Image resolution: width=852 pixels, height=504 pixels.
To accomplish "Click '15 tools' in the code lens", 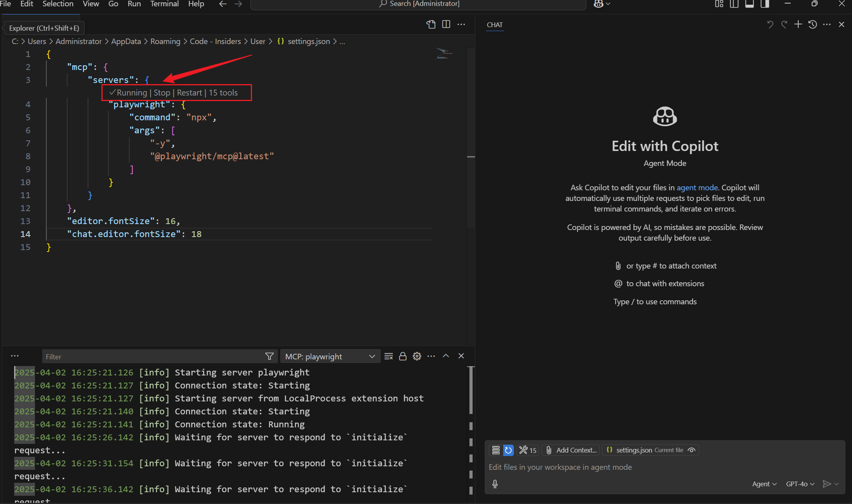I will pos(223,93).
